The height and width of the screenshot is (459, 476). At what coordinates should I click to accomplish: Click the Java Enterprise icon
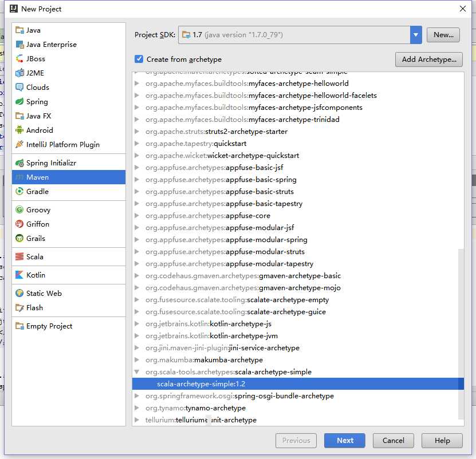(x=19, y=44)
